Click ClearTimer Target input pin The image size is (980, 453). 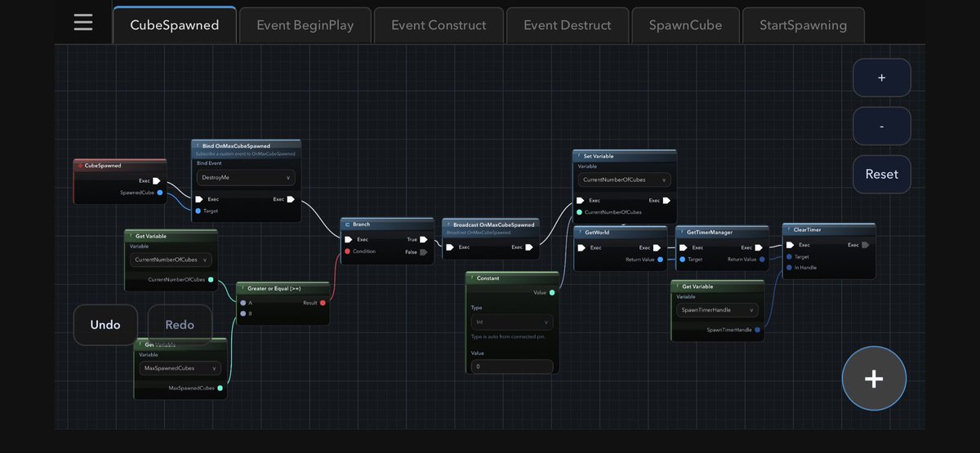click(x=789, y=256)
